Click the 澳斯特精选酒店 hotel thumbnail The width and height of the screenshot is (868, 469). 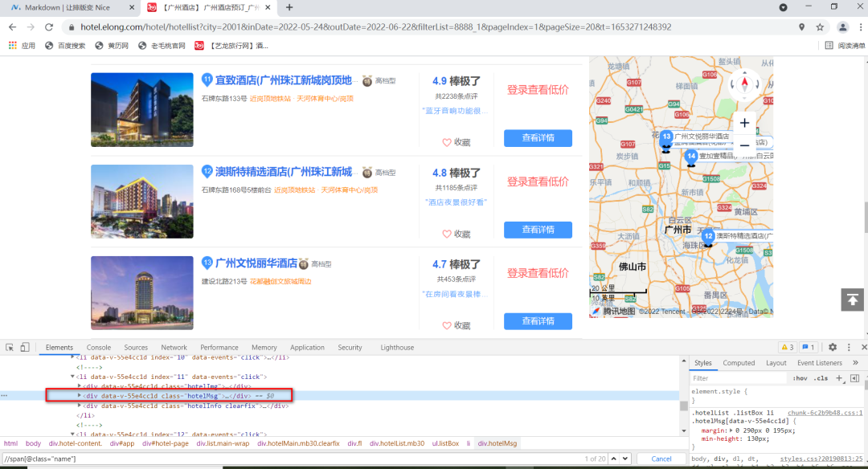142,202
